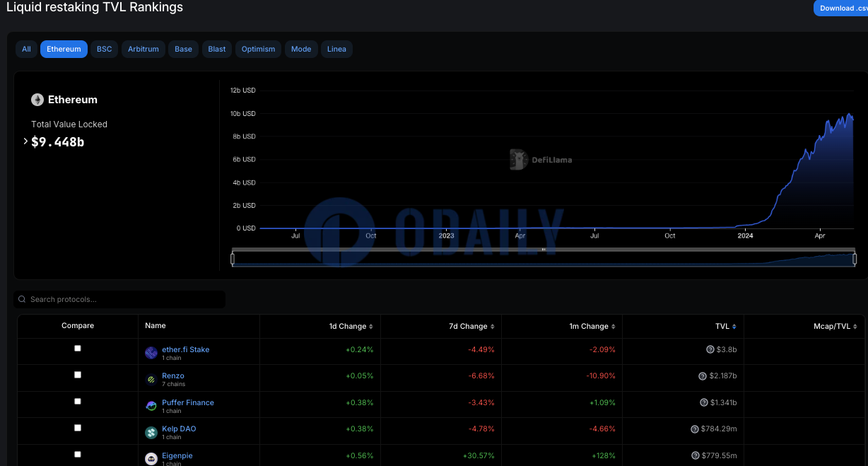Tick the compare checkbox for Renzo
This screenshot has height=466, width=868.
coord(78,375)
